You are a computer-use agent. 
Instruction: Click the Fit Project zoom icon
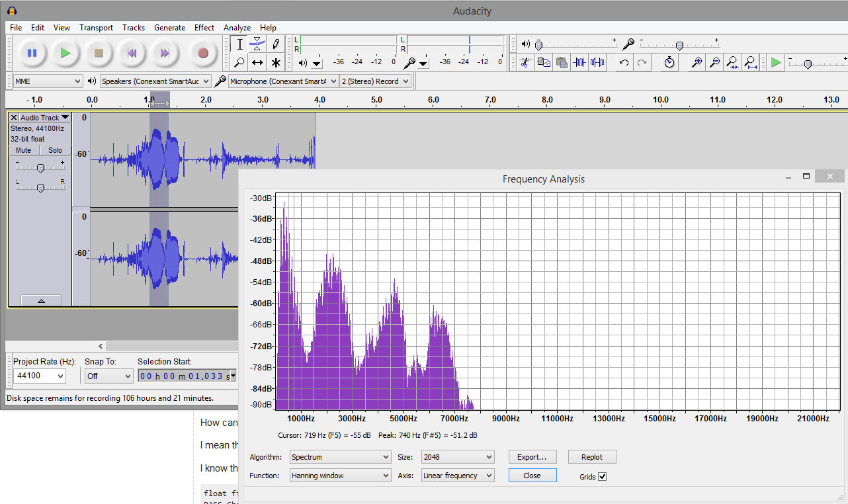[x=750, y=62]
